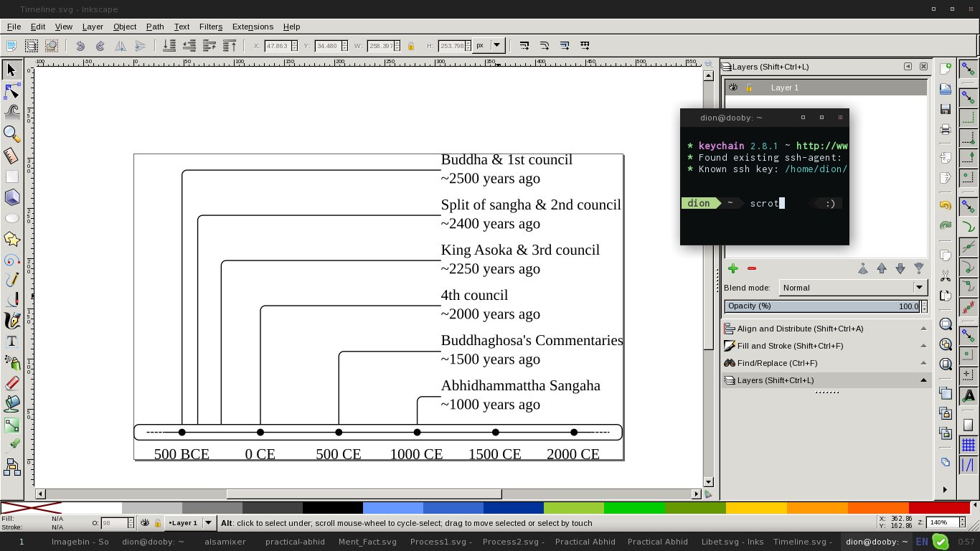The height and width of the screenshot is (551, 980).
Task: Click Print document icon in commands bar
Action: click(x=946, y=129)
